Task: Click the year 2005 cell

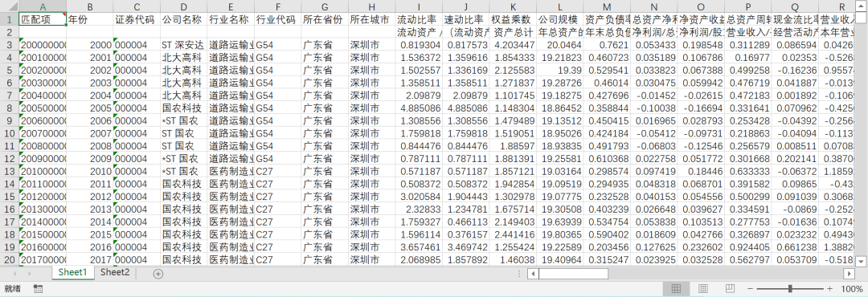Action: 90,108
